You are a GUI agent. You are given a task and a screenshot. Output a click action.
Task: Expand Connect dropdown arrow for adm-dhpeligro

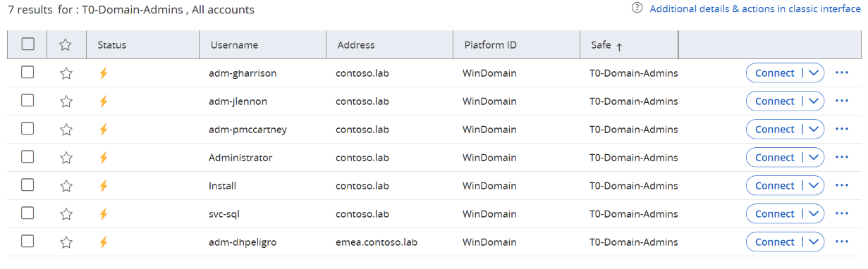[813, 242]
